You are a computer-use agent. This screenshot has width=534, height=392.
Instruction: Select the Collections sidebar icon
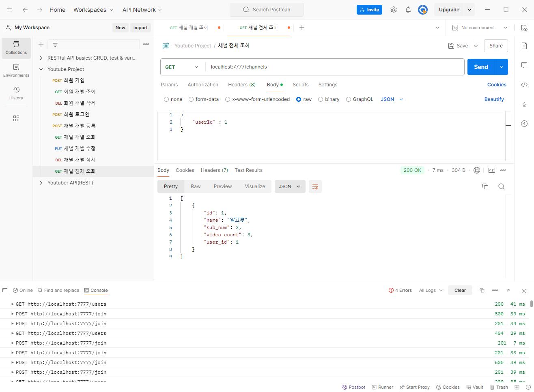click(16, 48)
